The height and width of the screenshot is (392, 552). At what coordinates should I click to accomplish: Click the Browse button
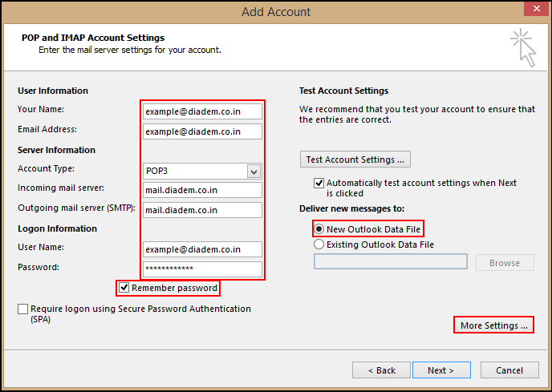[x=505, y=263]
